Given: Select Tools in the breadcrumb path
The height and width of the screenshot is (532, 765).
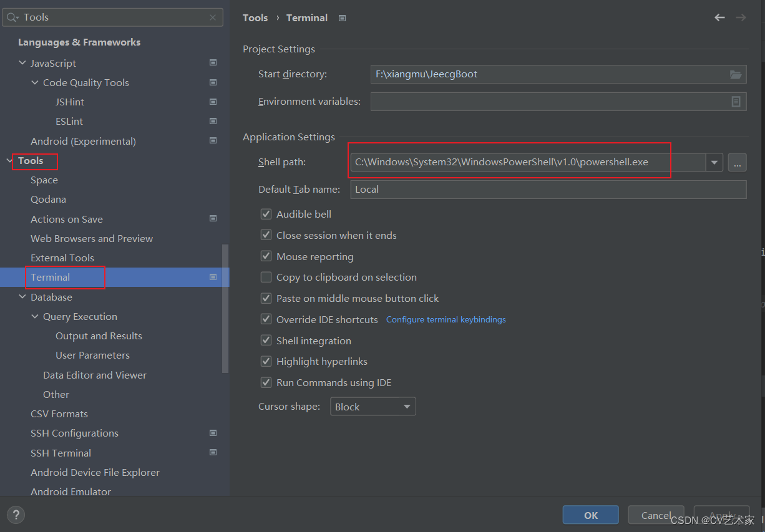Looking at the screenshot, I should (255, 17).
